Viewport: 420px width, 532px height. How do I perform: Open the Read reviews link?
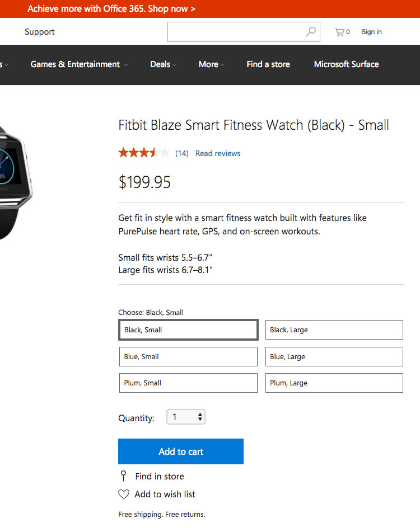pyautogui.click(x=218, y=153)
